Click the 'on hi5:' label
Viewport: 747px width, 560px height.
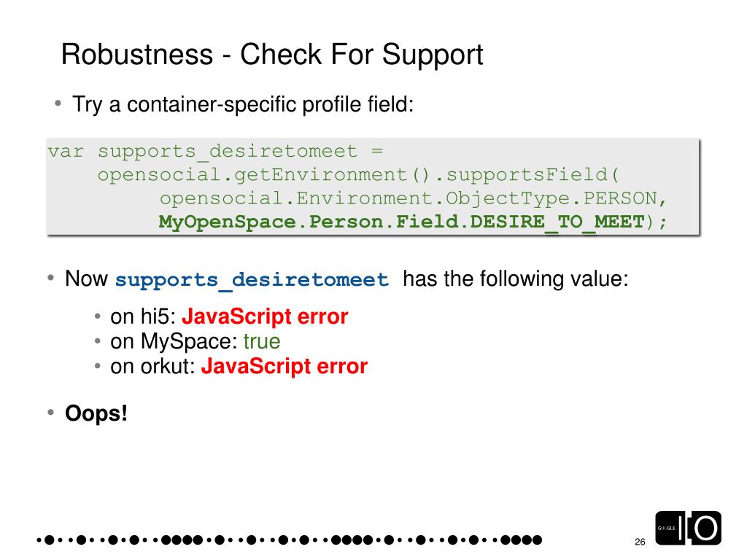coord(144,316)
